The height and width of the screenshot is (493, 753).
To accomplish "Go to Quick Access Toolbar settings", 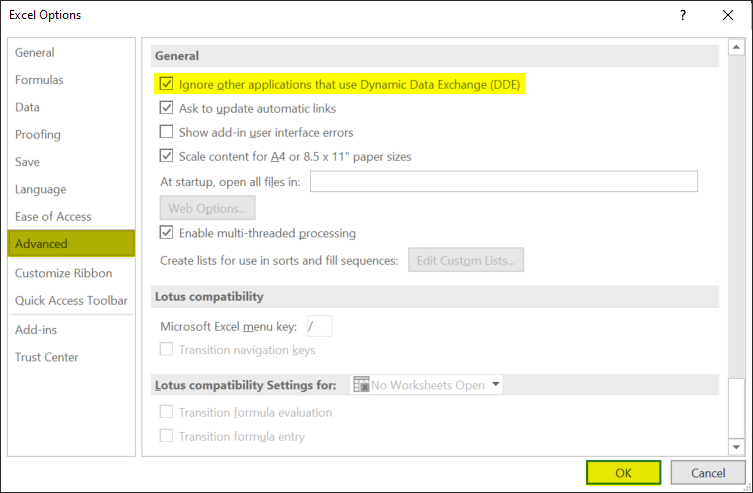I will pos(71,301).
